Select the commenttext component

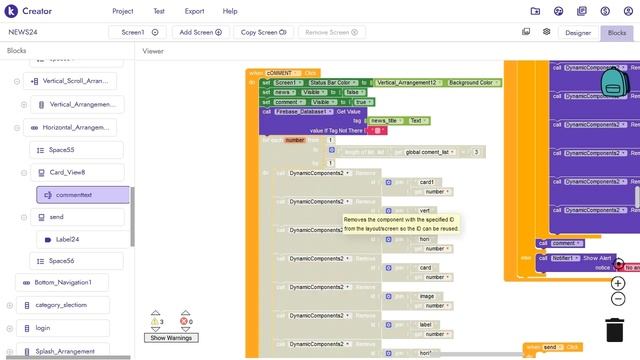[83, 195]
